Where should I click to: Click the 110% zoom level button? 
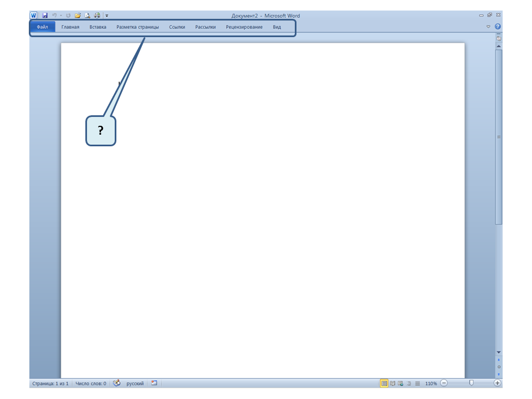431,383
